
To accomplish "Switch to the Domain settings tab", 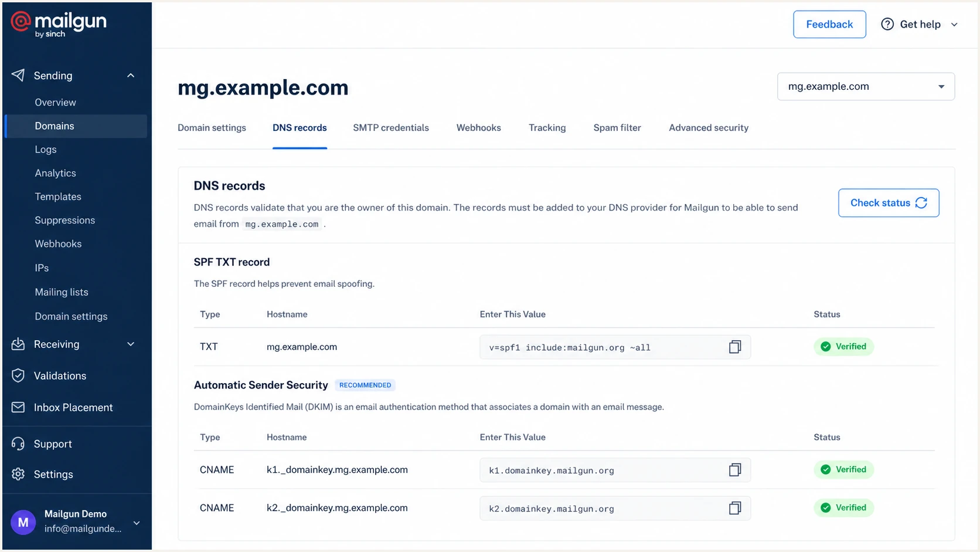I will click(x=212, y=128).
